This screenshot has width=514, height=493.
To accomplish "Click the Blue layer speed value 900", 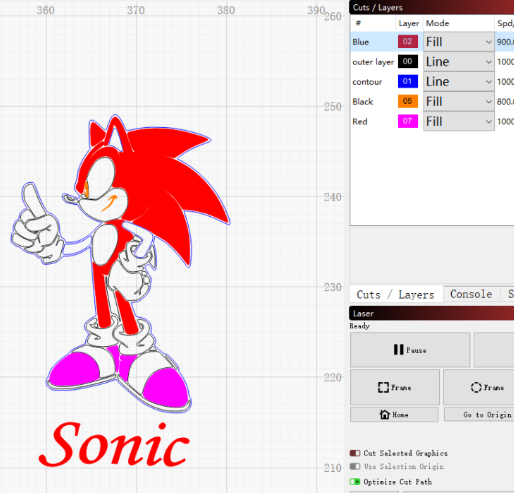I will click(505, 42).
